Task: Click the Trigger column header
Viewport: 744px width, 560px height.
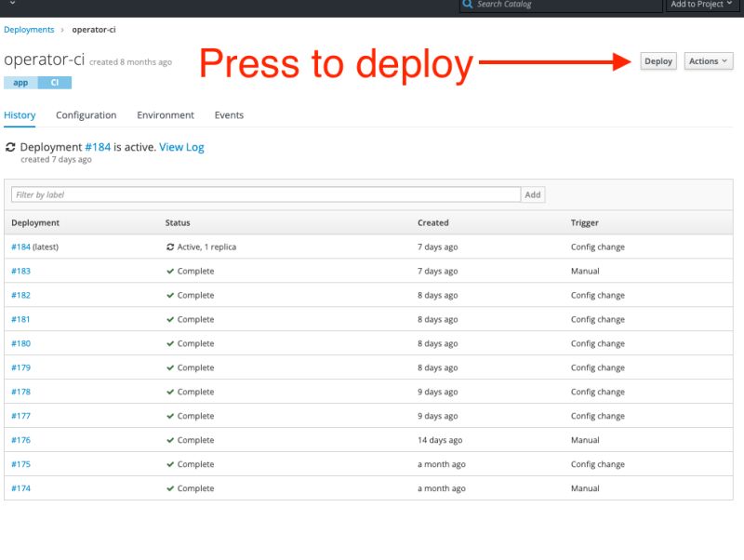Action: click(585, 222)
